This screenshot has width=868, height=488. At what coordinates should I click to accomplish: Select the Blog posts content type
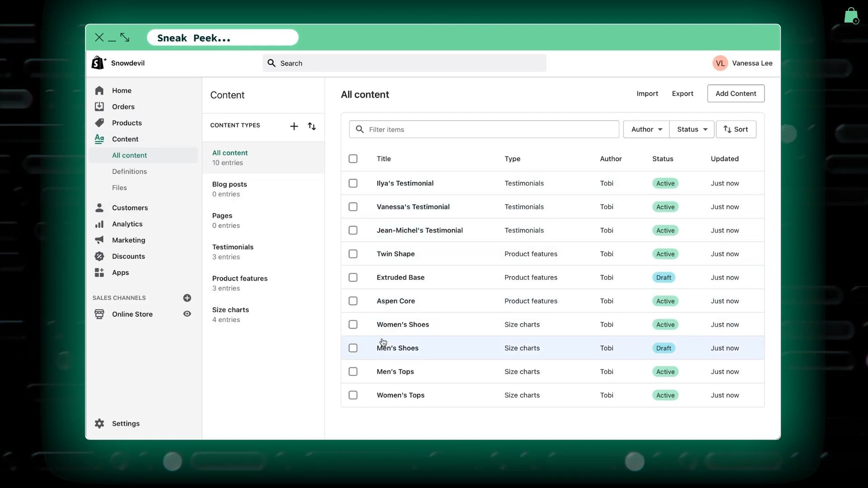263,189
